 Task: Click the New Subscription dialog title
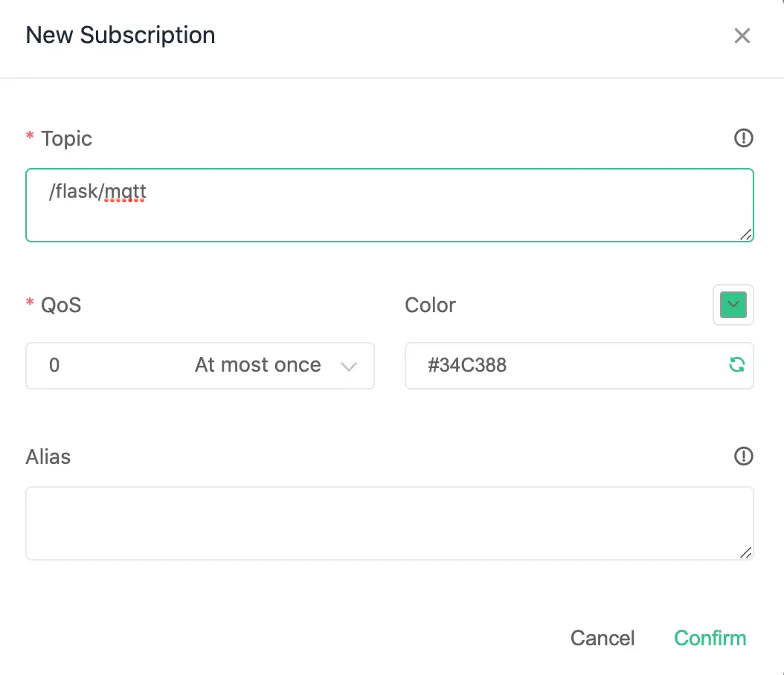coord(120,35)
